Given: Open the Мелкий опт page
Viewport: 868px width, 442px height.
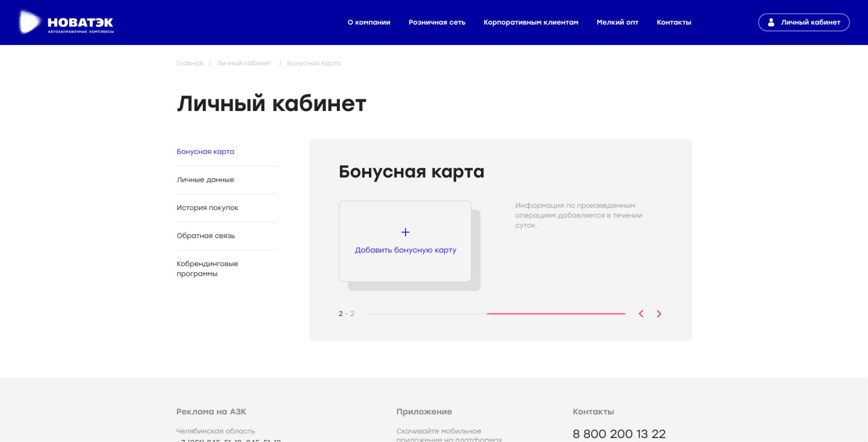Looking at the screenshot, I should click(x=617, y=22).
